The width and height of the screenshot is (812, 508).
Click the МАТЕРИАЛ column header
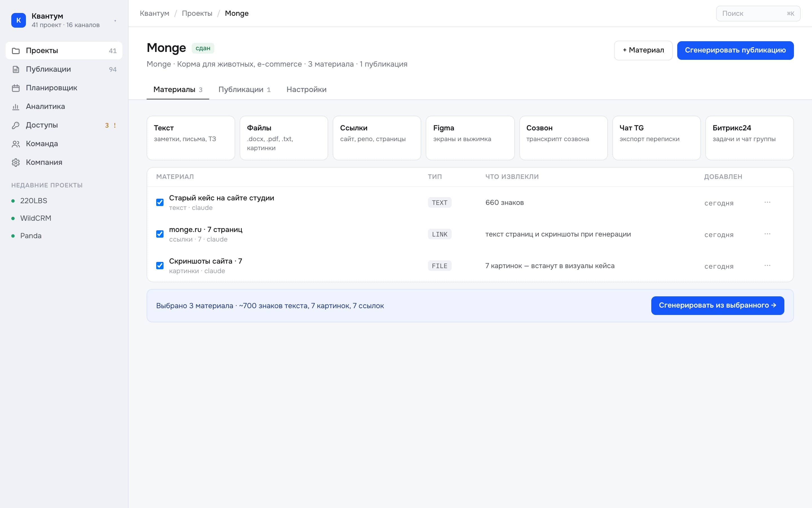[x=175, y=177]
